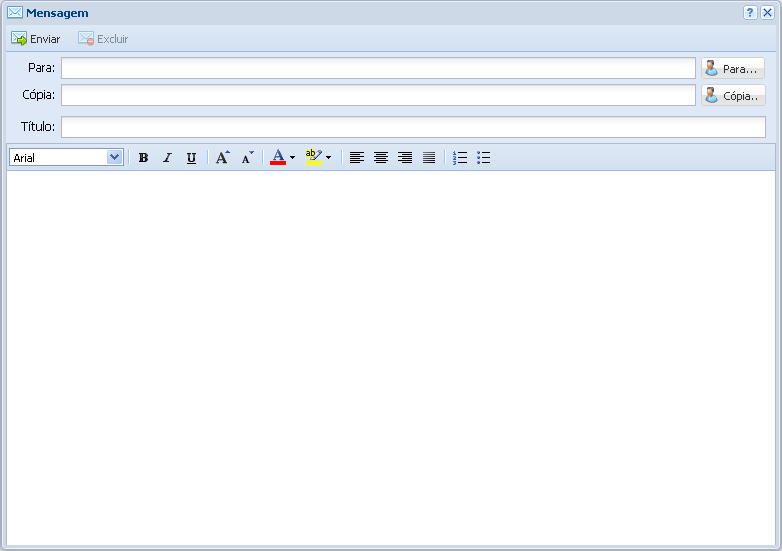Screen dimensions: 782x551
Task: Toggle bold text formatting
Action: click(x=143, y=158)
